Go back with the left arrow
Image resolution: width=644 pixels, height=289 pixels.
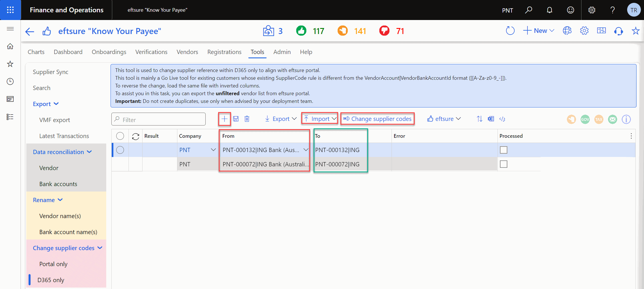30,31
